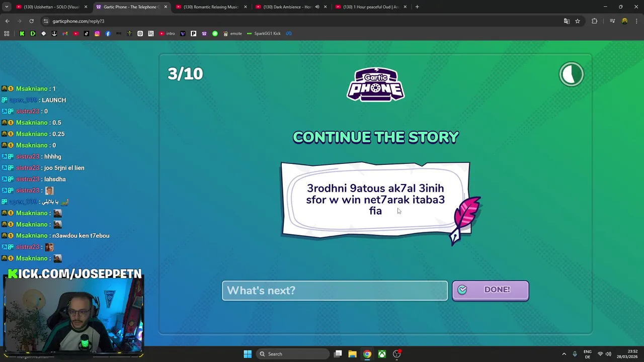Select the Gartic Phone tab
Viewport: 644px width, 362px height.
coord(131,7)
